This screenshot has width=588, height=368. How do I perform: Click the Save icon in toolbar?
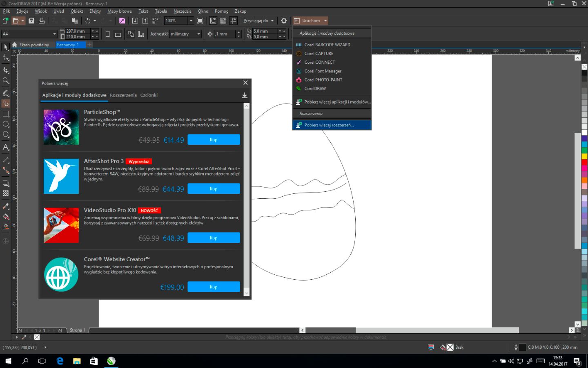tap(31, 20)
